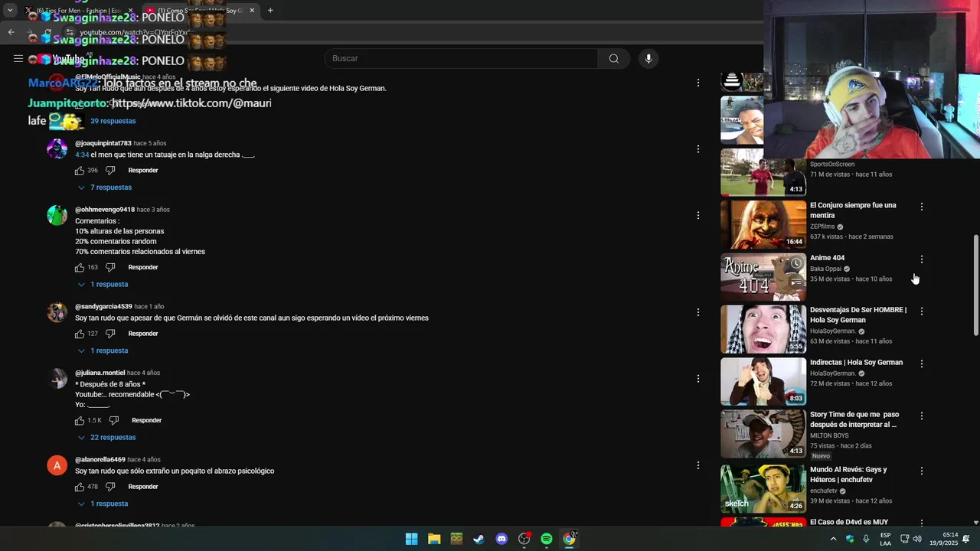Click the YouTube search magnifier button

tap(613, 59)
